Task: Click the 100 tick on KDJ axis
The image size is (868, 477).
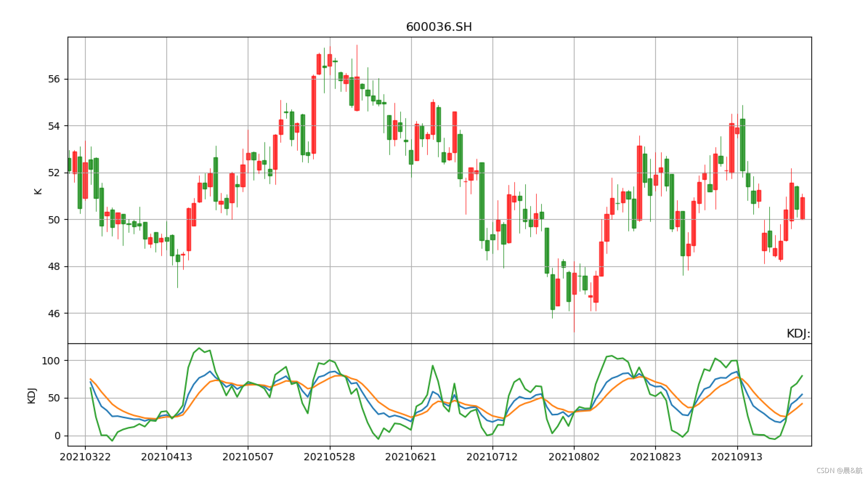Action: 50,361
